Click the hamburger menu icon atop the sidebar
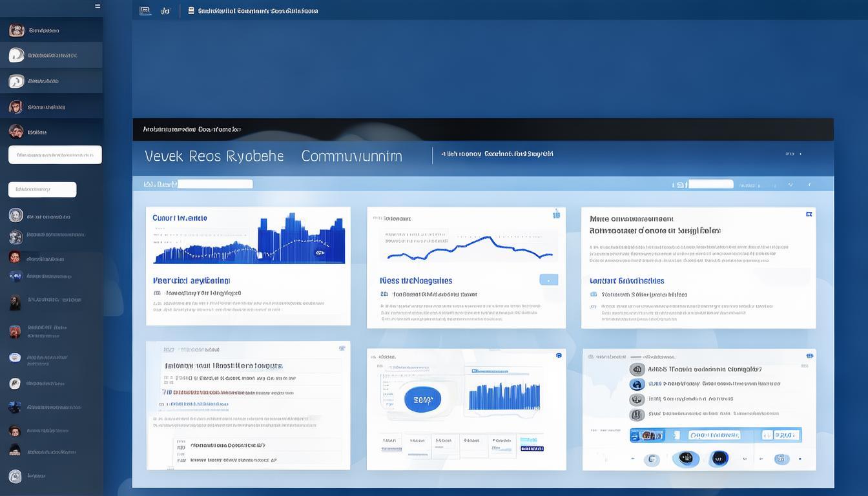Image resolution: width=868 pixels, height=496 pixels. (x=98, y=6)
